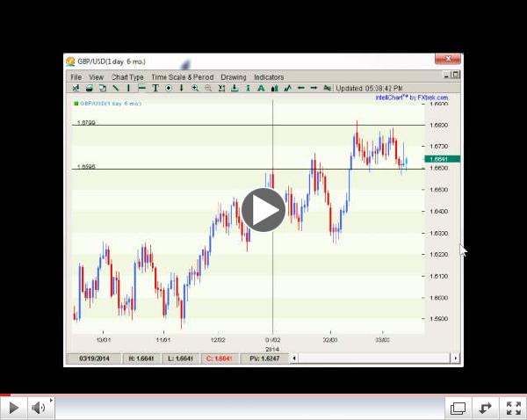Open the Indicators menu
The height and width of the screenshot is (420, 527).
tap(269, 77)
